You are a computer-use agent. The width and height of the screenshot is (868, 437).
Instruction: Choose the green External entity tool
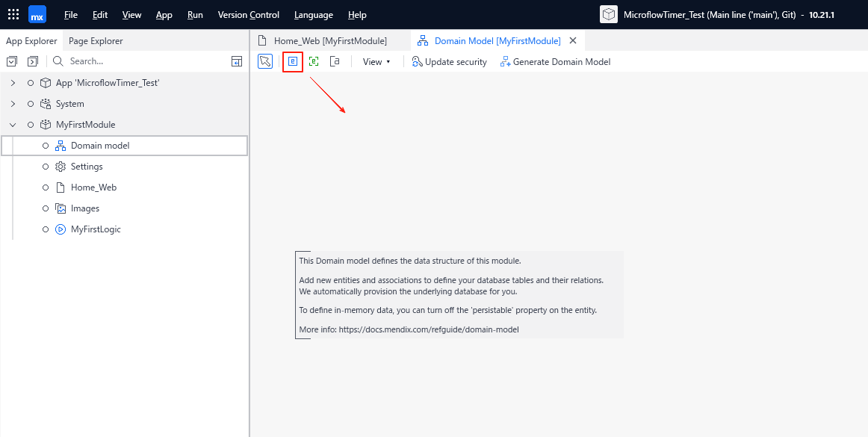click(314, 61)
